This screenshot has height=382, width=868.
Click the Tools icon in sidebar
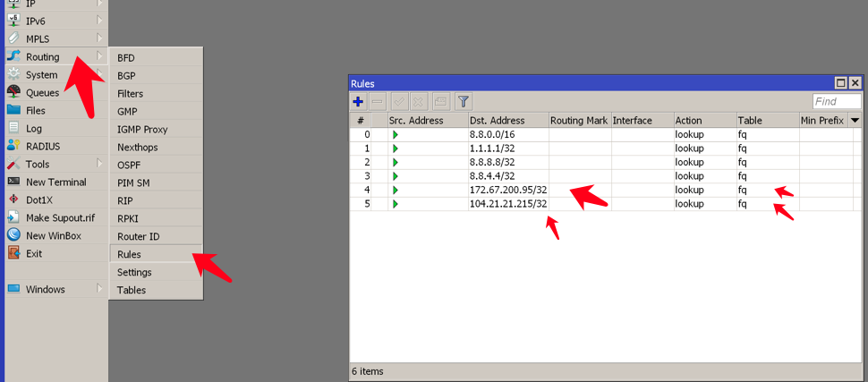pos(14,164)
